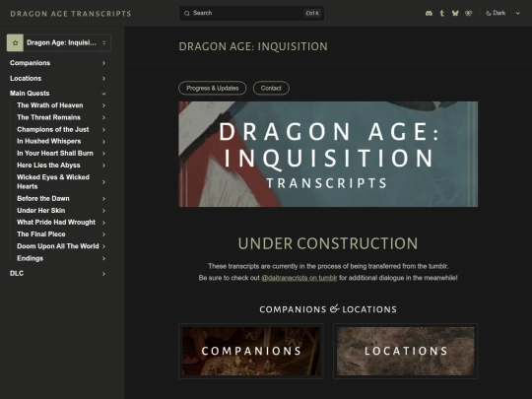The image size is (532, 399).
Task: Click the Contact button
Action: click(271, 89)
